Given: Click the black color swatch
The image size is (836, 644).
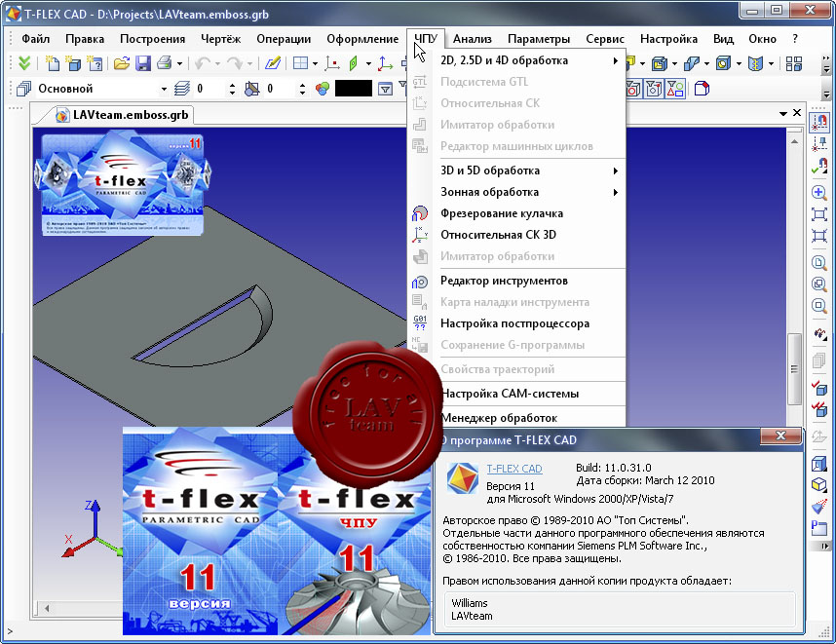Looking at the screenshot, I should pos(353,89).
